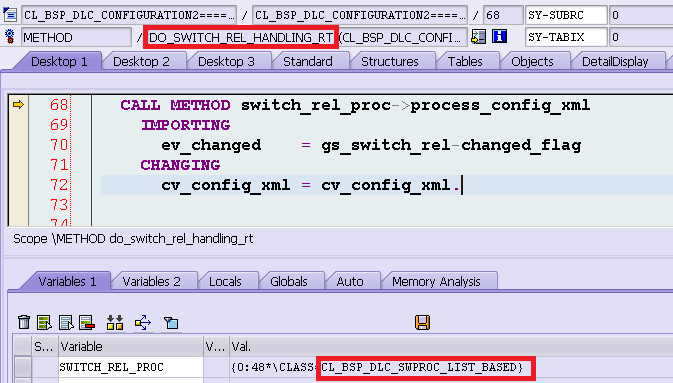Click the gray list with cursor icon

(x=66, y=322)
